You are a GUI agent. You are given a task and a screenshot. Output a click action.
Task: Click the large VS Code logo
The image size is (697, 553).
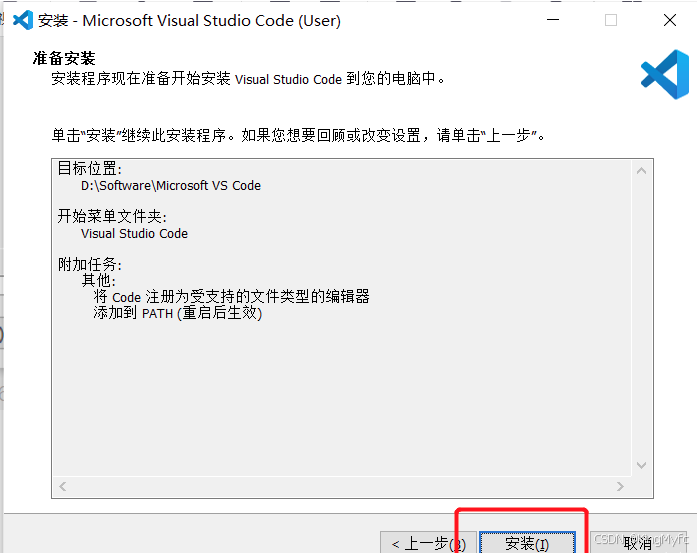pos(665,74)
